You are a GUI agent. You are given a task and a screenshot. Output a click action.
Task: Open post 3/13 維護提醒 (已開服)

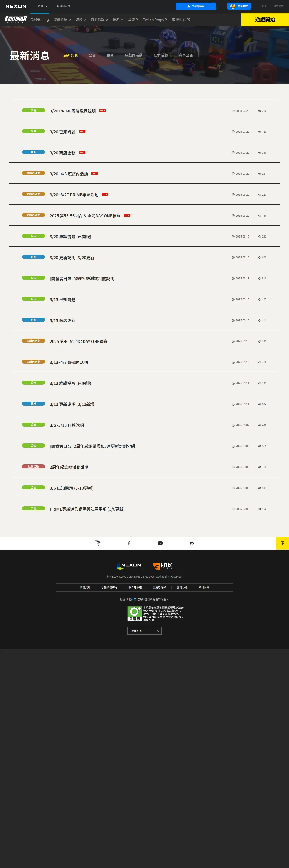click(x=70, y=383)
